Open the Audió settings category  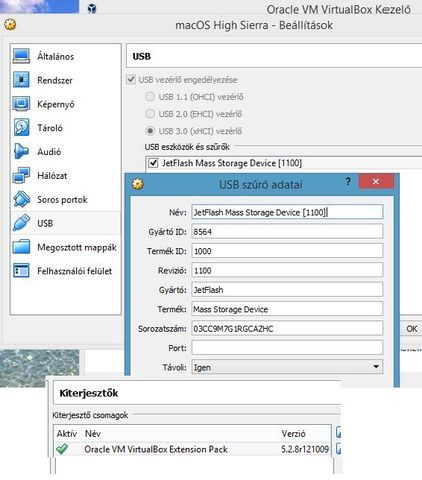66,151
